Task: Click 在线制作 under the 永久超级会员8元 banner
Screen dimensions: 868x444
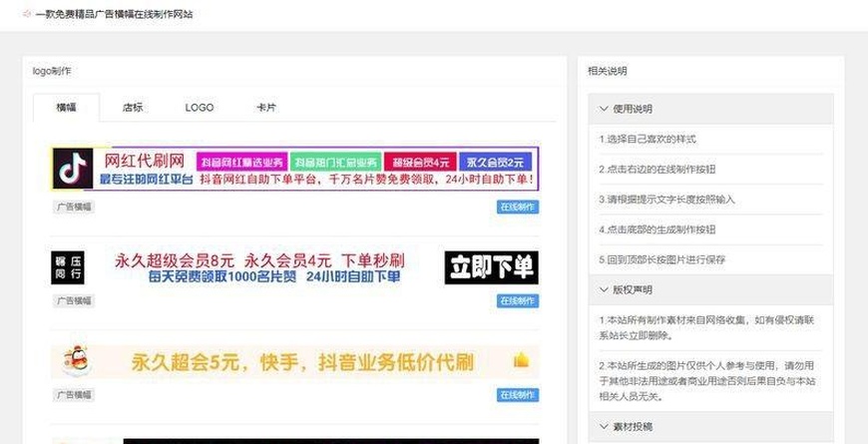Action: click(x=518, y=300)
